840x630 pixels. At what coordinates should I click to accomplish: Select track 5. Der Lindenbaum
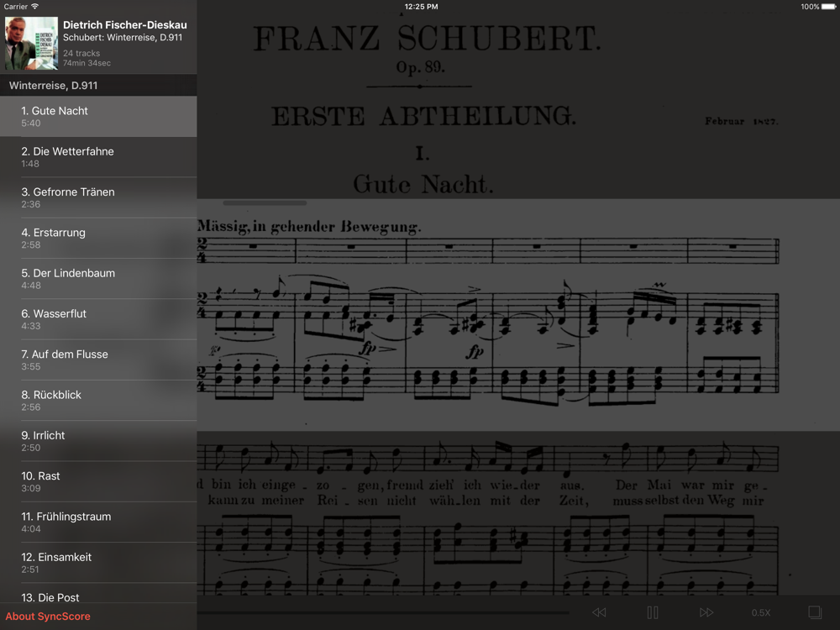(x=98, y=279)
